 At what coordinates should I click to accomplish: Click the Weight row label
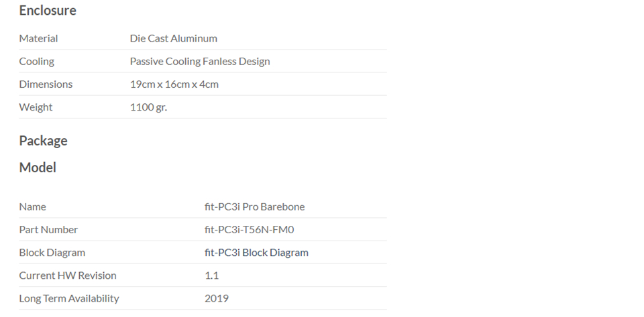point(36,107)
